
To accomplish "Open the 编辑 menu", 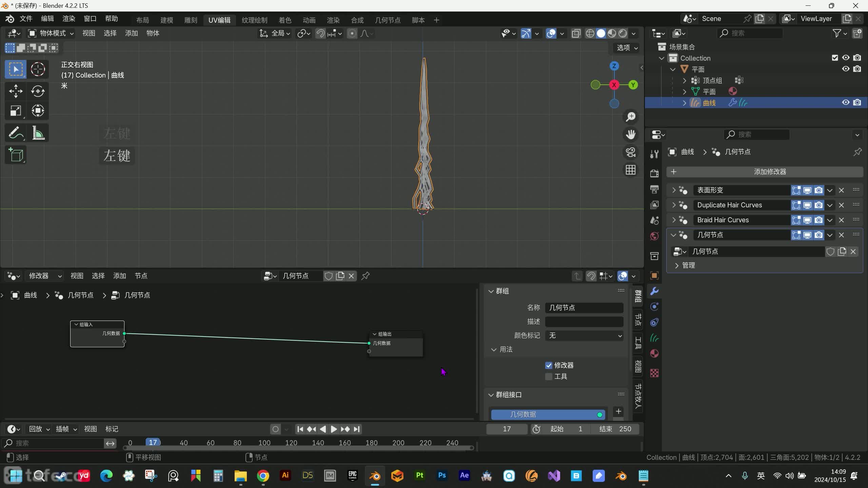I will 47,19.
